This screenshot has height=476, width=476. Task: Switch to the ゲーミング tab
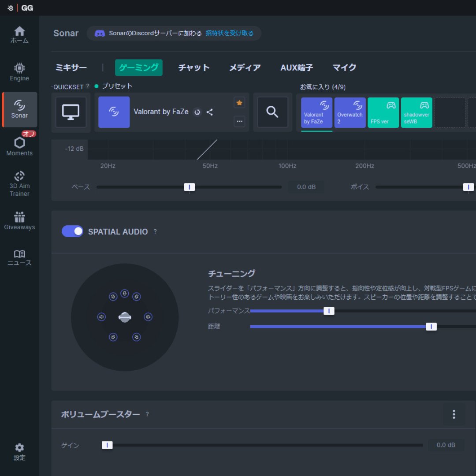pyautogui.click(x=139, y=67)
